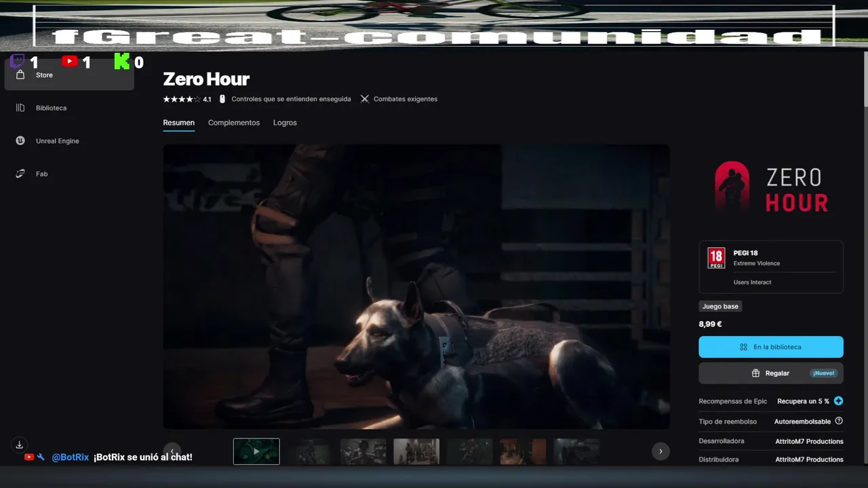Click the YouTube overlay viewer icon
This screenshot has width=868, height=488.
click(69, 61)
